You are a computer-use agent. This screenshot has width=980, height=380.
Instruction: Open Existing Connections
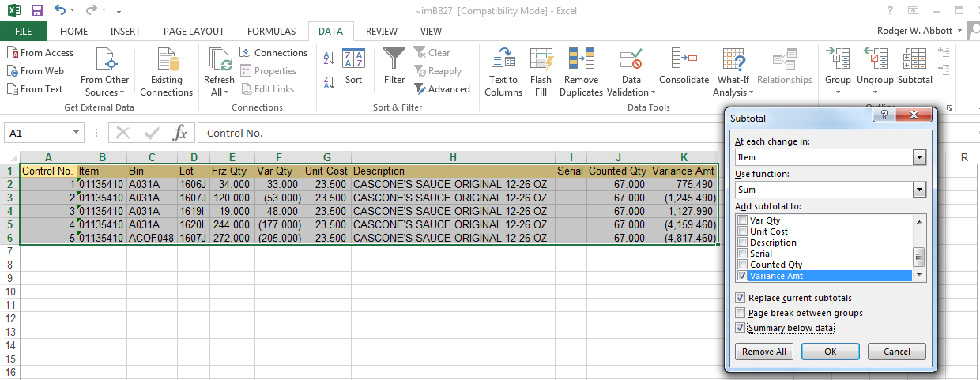167,73
